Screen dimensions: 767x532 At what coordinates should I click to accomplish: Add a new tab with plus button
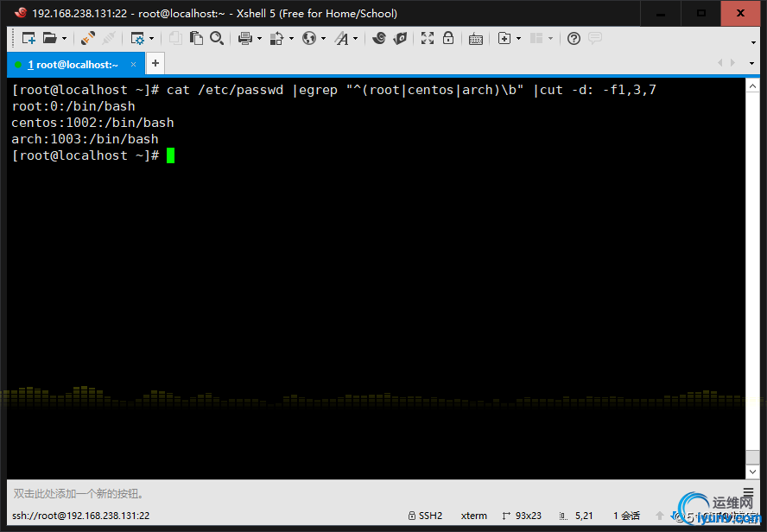(155, 64)
